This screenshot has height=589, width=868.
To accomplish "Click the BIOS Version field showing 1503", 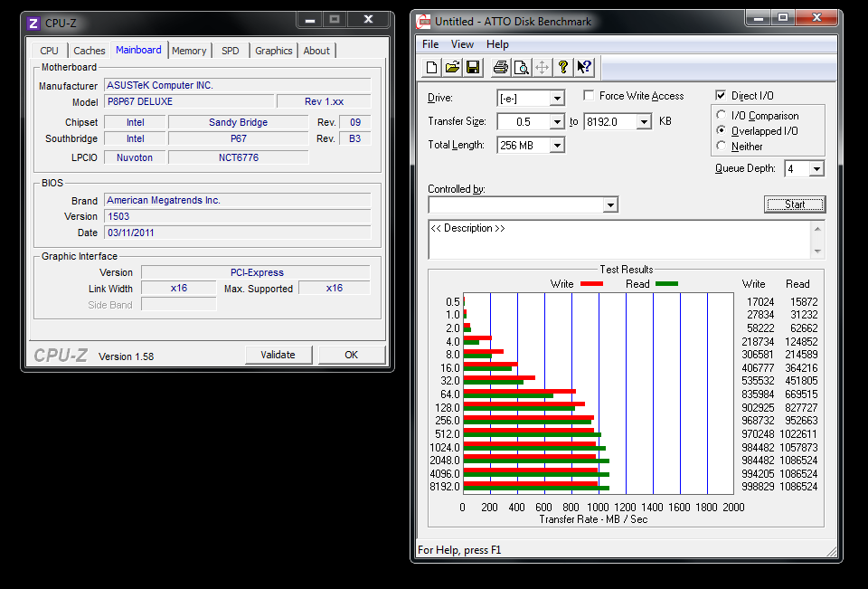I will coord(238,216).
